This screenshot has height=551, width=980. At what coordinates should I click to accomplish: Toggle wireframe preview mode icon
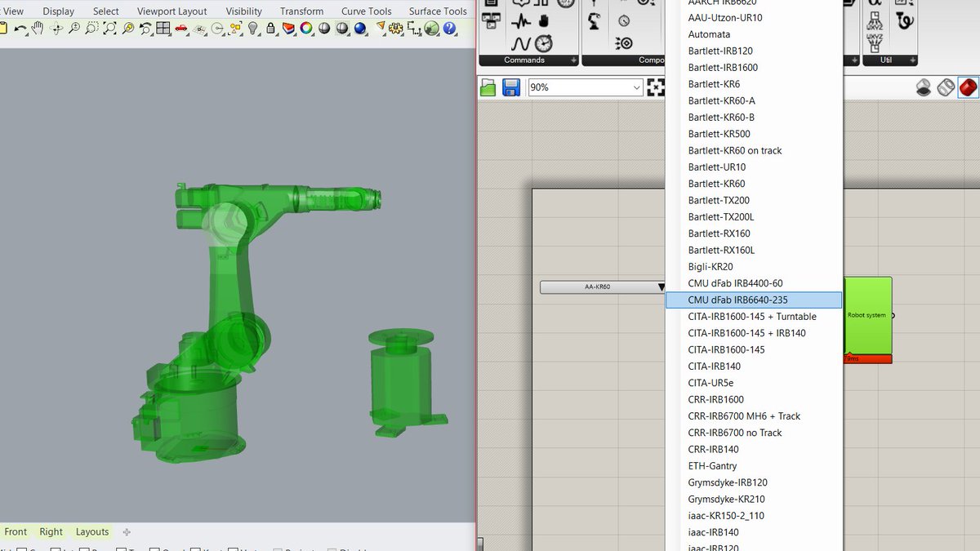coord(947,87)
